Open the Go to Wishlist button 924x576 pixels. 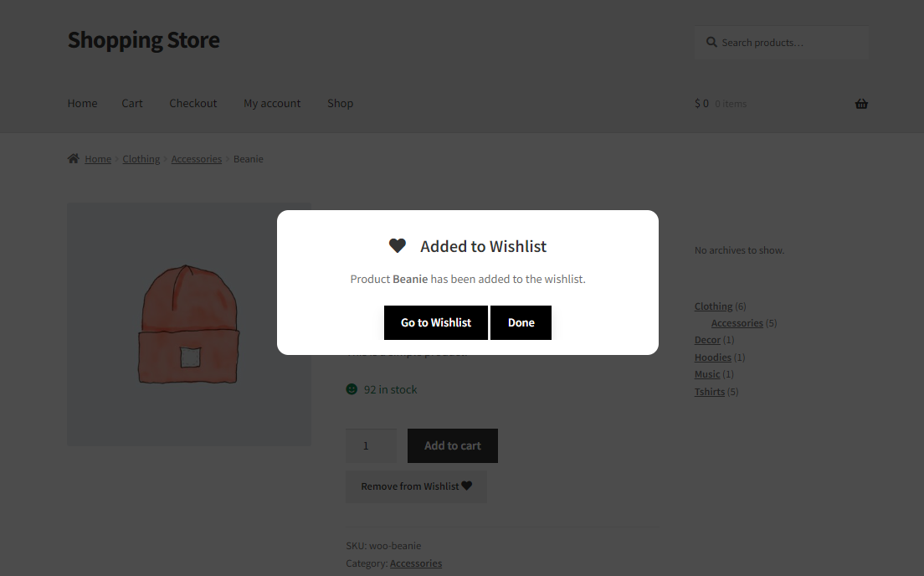(436, 322)
